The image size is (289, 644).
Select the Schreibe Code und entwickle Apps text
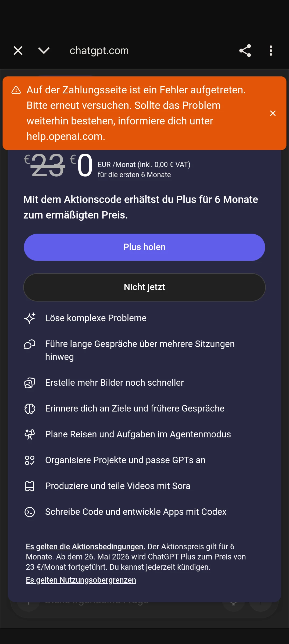coord(136,512)
